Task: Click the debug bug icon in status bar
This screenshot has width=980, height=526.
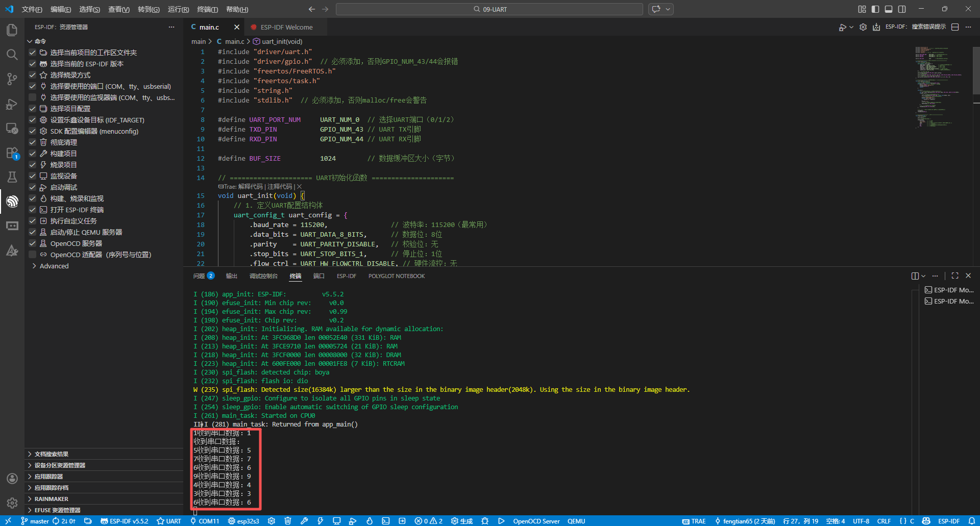Action: (485, 521)
